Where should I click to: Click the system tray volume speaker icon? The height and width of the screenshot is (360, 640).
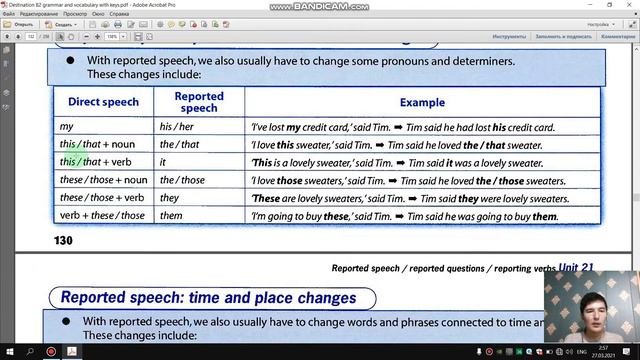click(x=569, y=351)
